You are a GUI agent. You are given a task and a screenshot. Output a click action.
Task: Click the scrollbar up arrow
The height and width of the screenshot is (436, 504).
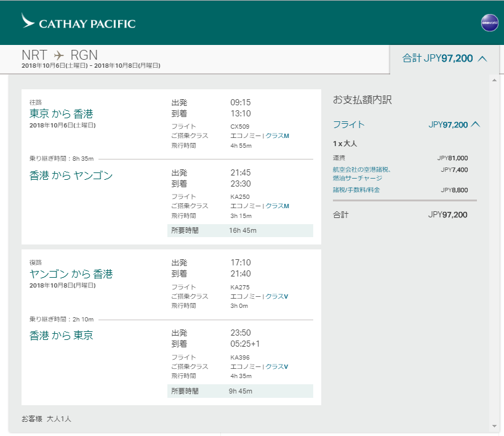pyautogui.click(x=494, y=80)
